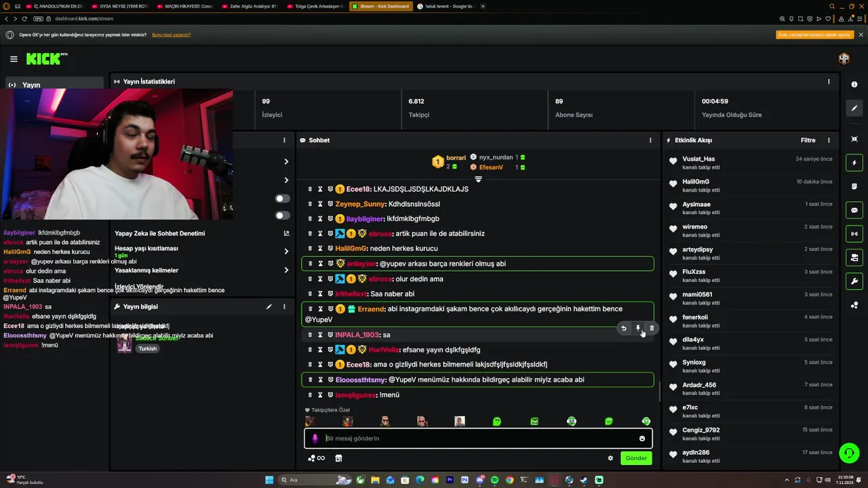The image size is (868, 488).
Task: Open Adobe Premiere Pro from the taskbar
Action: 450,480
